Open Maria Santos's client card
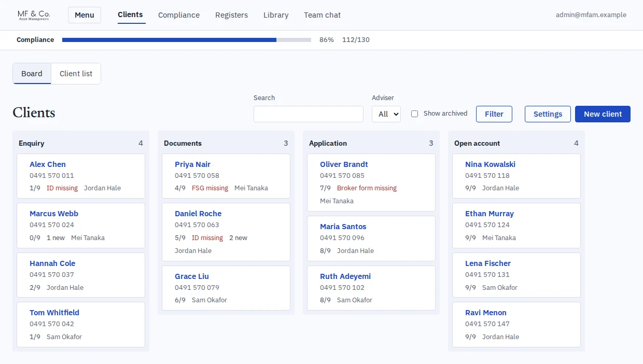This screenshot has width=643, height=364. 371,239
